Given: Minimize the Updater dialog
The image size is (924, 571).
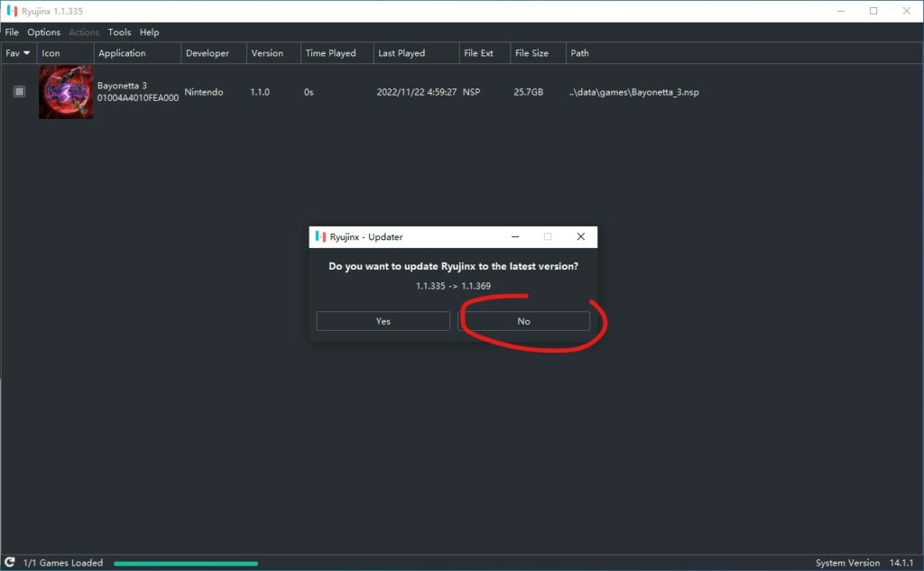Looking at the screenshot, I should pyautogui.click(x=515, y=236).
